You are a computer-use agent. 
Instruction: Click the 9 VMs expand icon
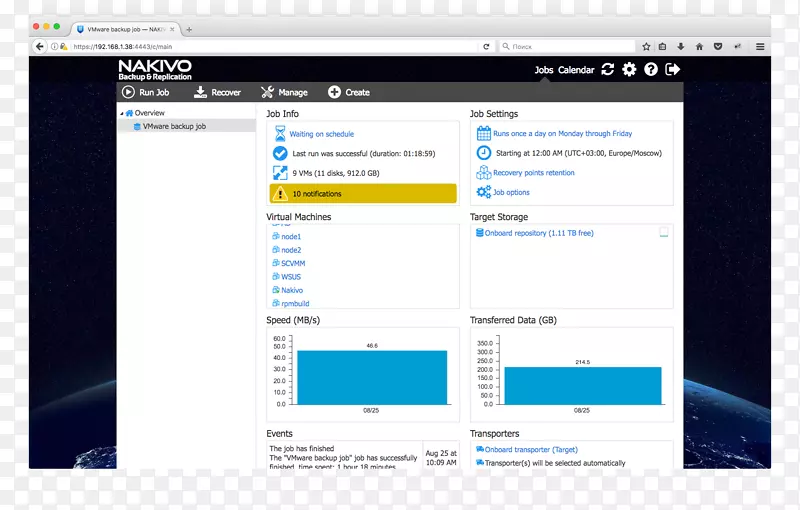click(280, 173)
